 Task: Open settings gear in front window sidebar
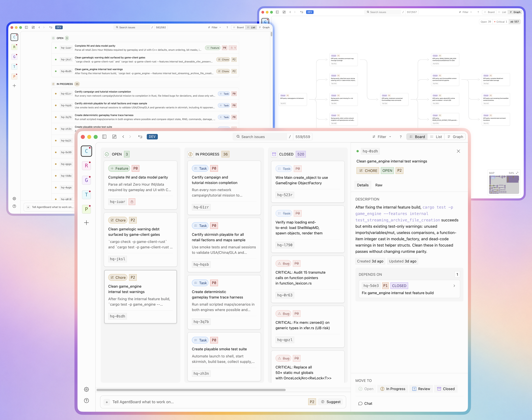coord(86,389)
